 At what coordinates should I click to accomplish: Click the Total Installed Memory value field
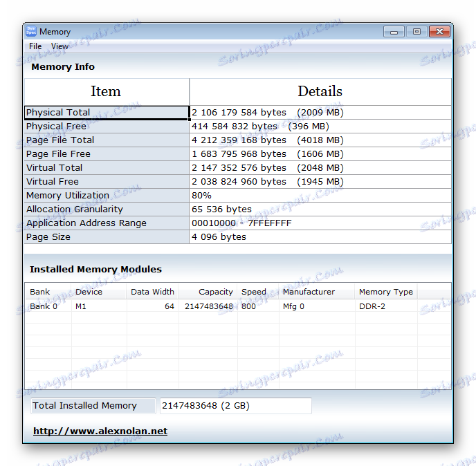(x=235, y=406)
